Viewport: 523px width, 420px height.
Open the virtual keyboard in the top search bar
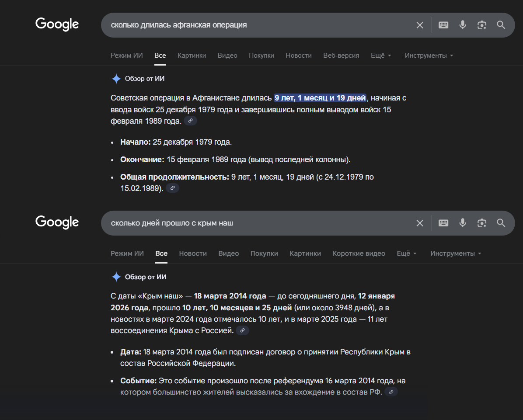click(x=443, y=25)
